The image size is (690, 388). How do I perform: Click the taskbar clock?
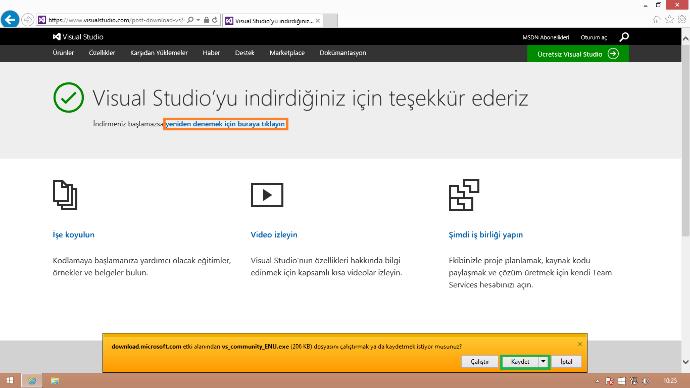671,381
